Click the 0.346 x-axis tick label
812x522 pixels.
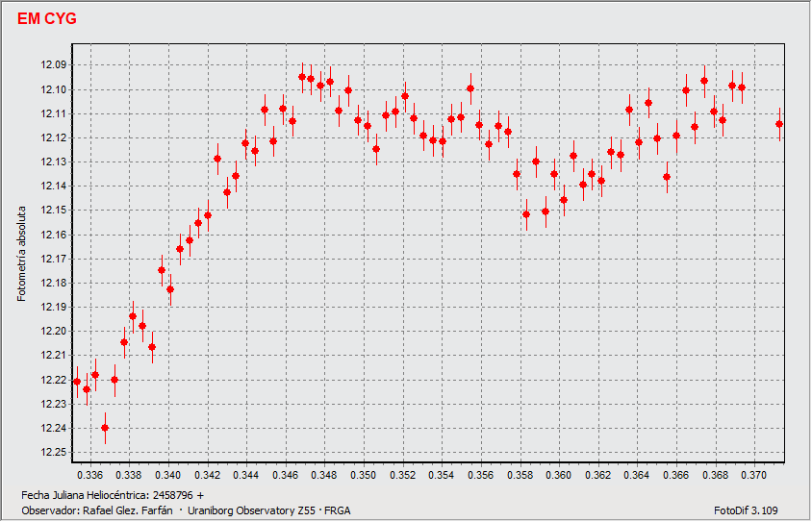[286, 475]
